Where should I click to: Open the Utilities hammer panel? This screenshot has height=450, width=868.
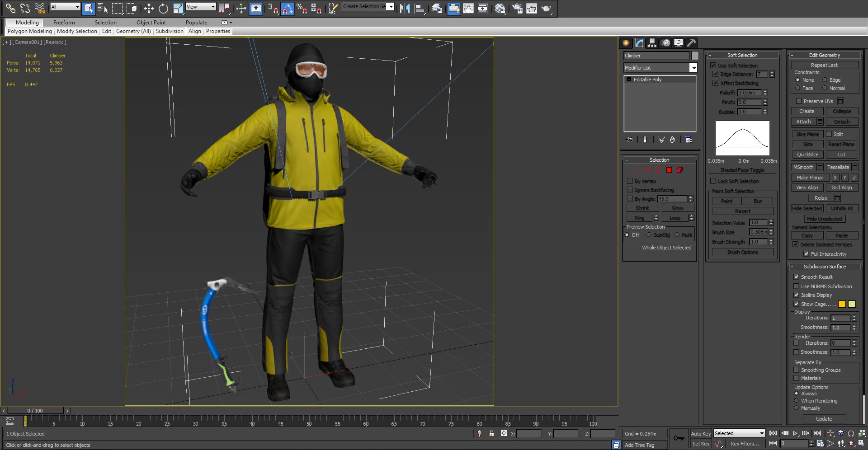coord(691,43)
